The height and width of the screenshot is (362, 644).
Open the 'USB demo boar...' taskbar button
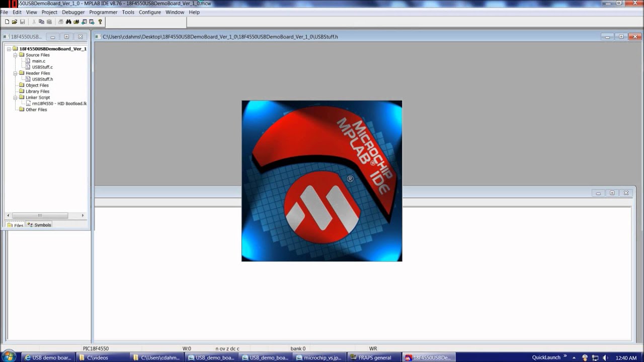(48, 357)
